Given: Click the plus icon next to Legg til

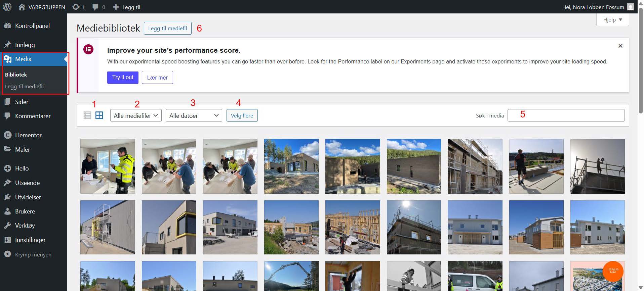Looking at the screenshot, I should pos(116,7).
